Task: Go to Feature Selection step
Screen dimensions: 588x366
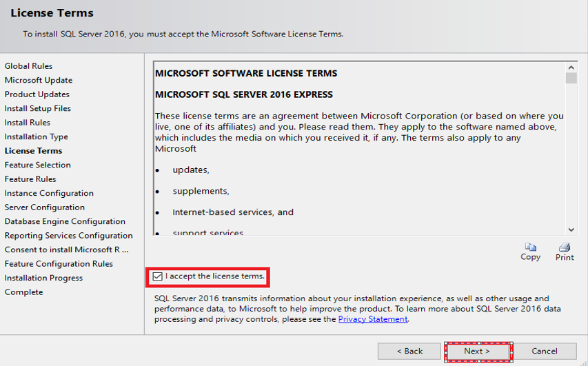Action: pyautogui.click(x=38, y=165)
